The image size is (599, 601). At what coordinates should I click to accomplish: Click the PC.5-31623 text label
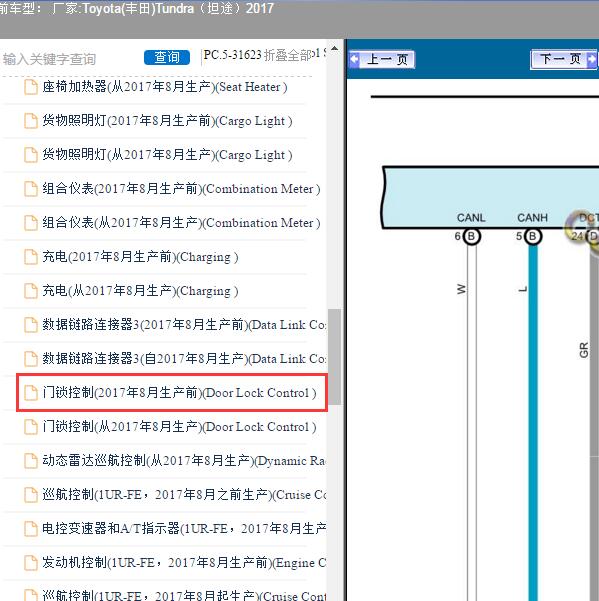[x=232, y=55]
